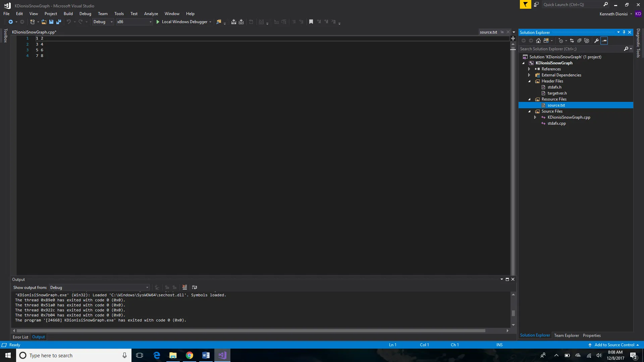Screen dimensions: 644x362
Task: Toggle Preview Selected Items in Solution Explorer
Action: pos(604,41)
